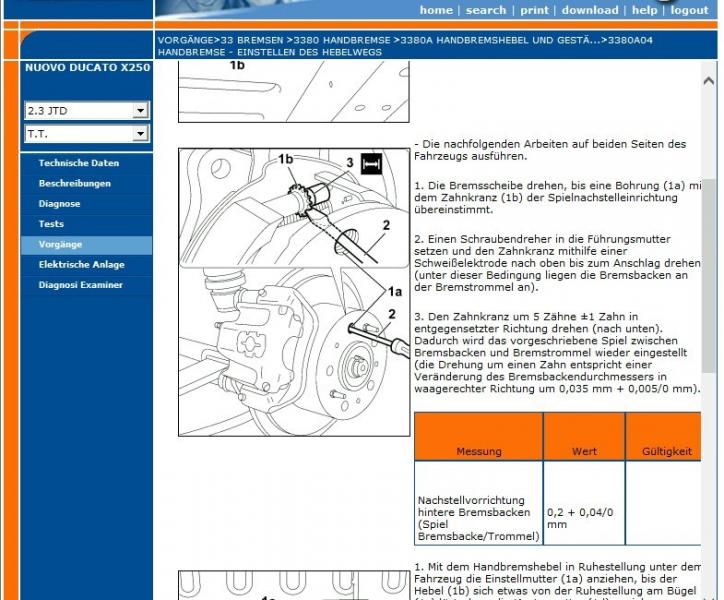
Task: Go back to VORGÄNGE breadcrumb root
Action: pyautogui.click(x=185, y=39)
